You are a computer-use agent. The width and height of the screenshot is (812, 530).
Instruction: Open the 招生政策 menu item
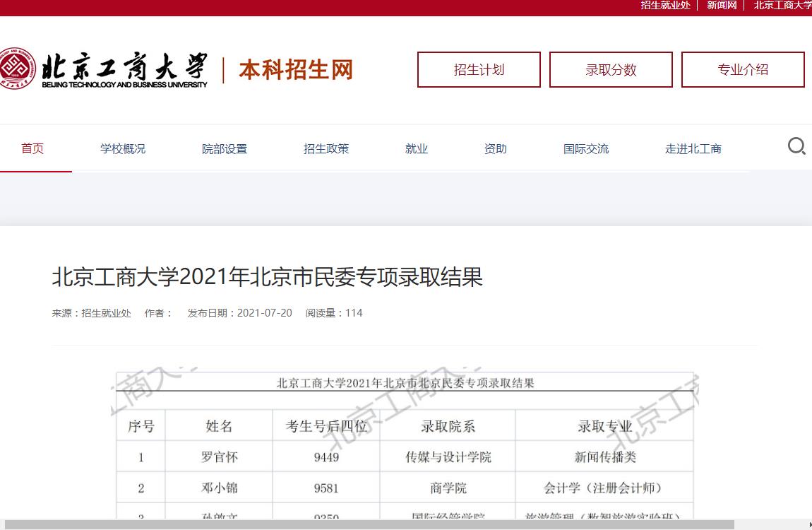326,148
